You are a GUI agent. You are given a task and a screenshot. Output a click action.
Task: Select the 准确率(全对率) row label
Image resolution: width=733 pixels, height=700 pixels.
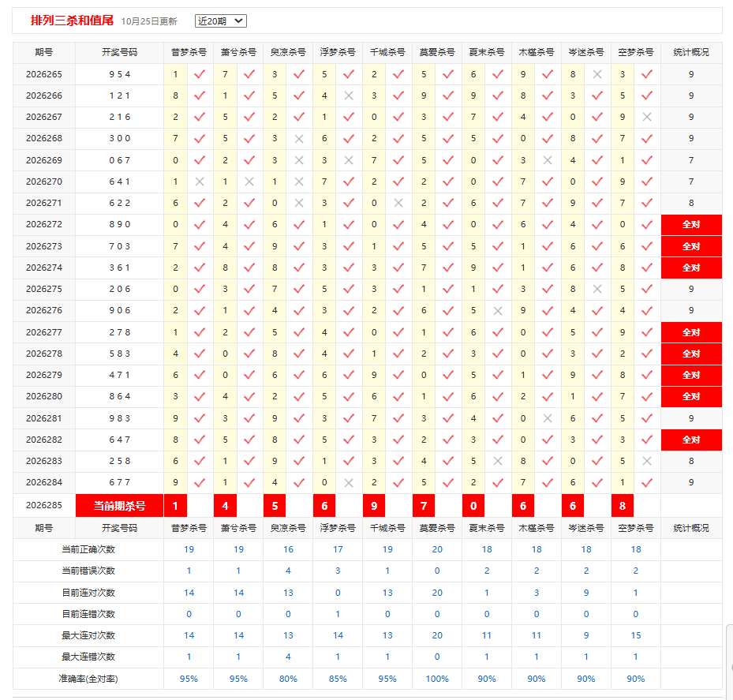88,679
